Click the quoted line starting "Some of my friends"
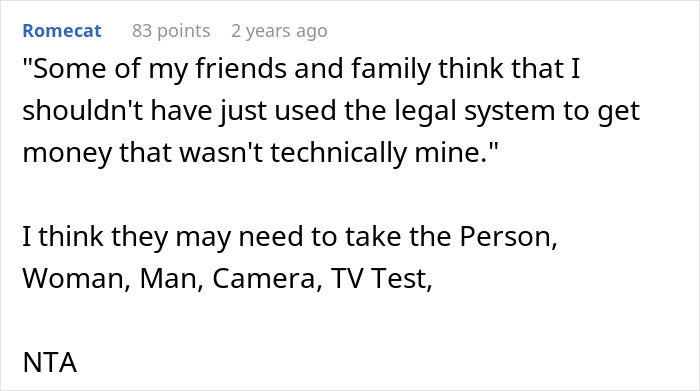Screen dimensions: 700x391 (x=301, y=69)
